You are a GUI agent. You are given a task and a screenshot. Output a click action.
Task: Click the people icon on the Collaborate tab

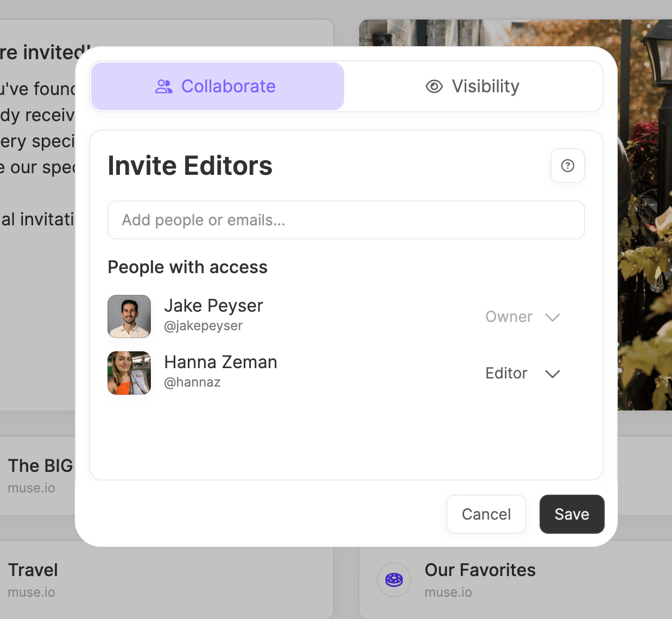click(163, 86)
